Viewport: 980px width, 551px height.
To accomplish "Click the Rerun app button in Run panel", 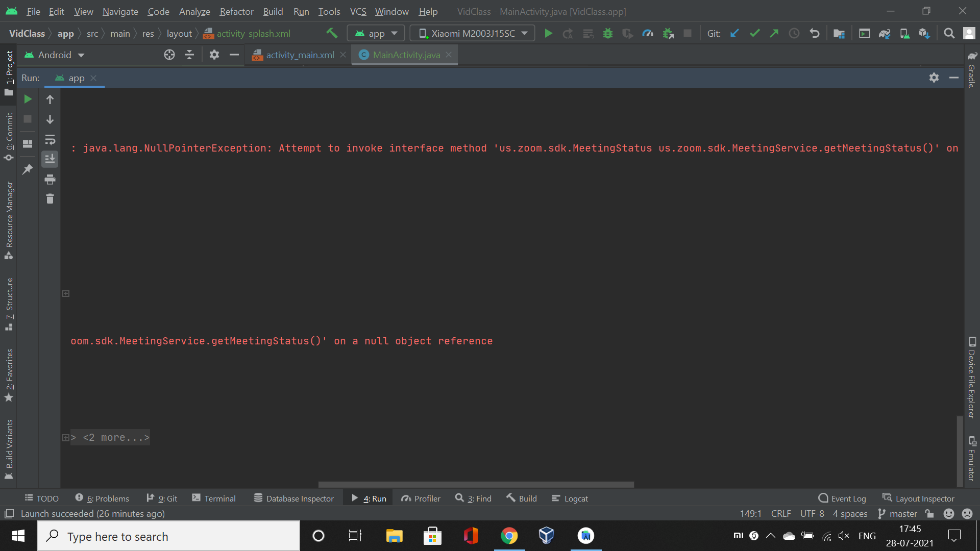I will [28, 99].
